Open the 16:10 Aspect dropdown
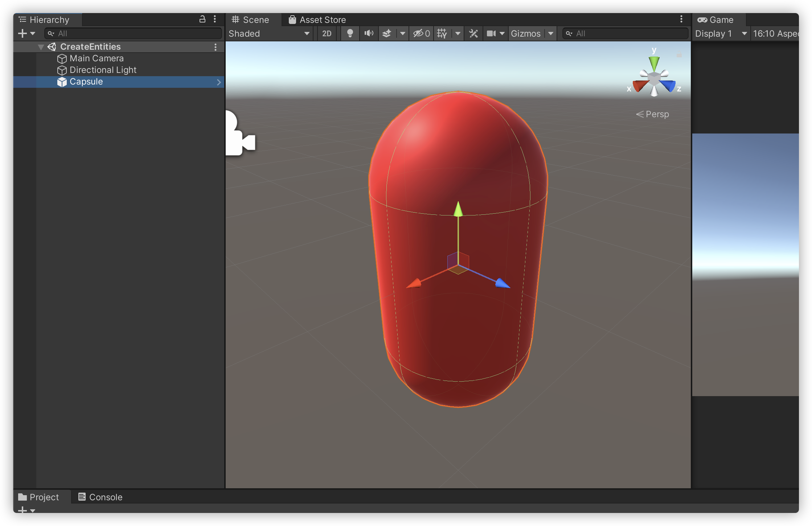The image size is (812, 526). tap(775, 33)
